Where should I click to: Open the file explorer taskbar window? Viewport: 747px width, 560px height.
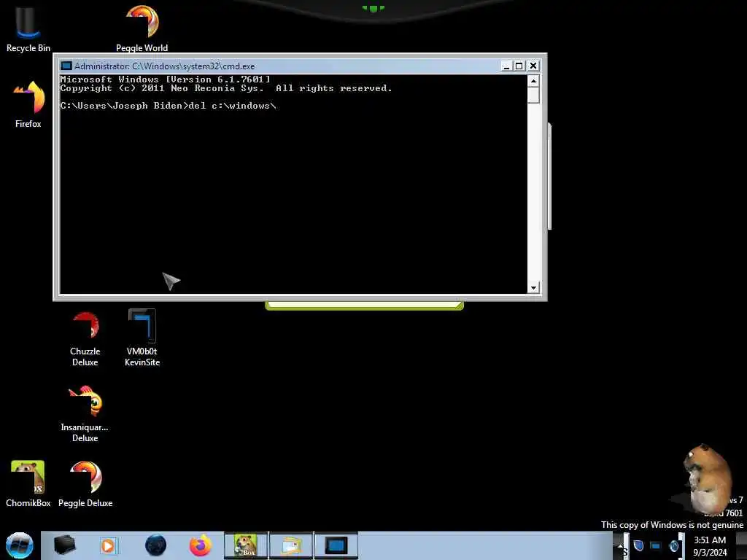click(291, 545)
